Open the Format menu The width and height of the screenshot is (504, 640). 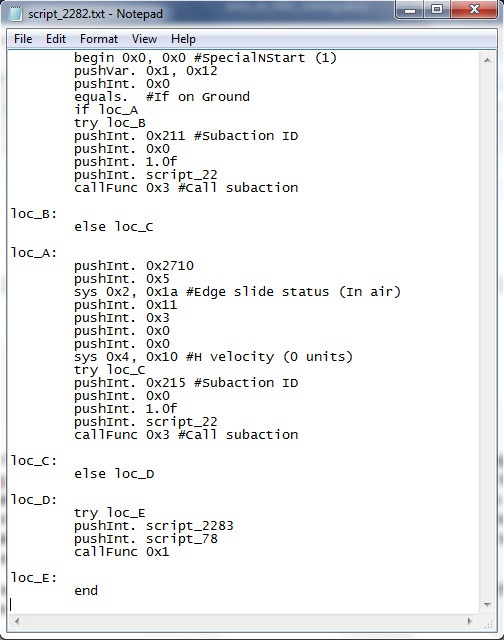[99, 39]
